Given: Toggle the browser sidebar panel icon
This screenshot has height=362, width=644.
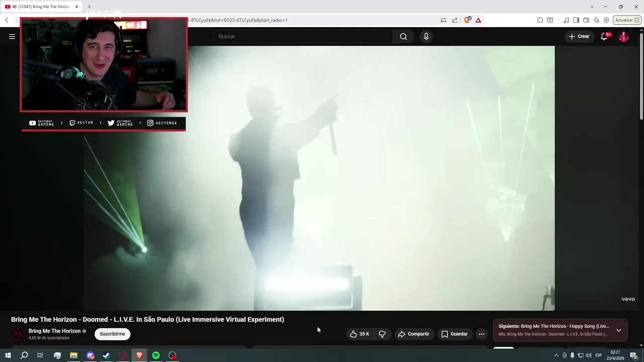Looking at the screenshot, I should tap(576, 20).
